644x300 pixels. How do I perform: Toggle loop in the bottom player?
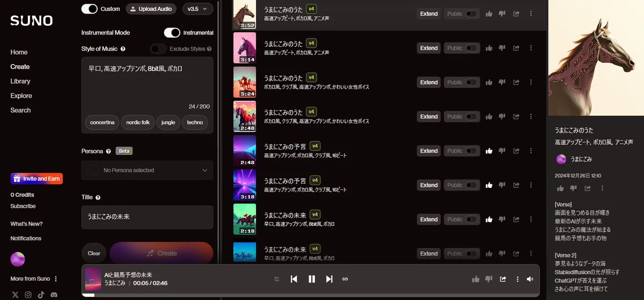click(345, 279)
